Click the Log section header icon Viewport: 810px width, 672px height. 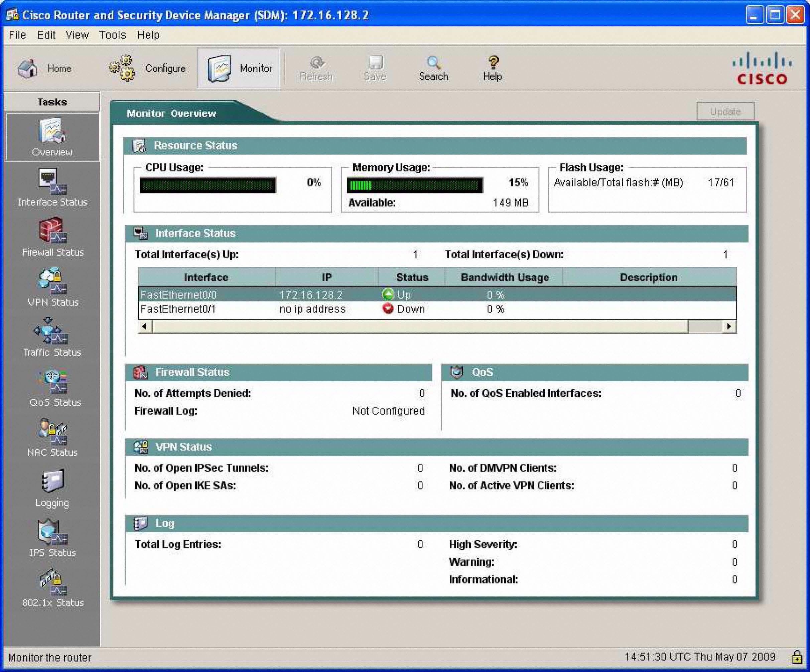140,524
